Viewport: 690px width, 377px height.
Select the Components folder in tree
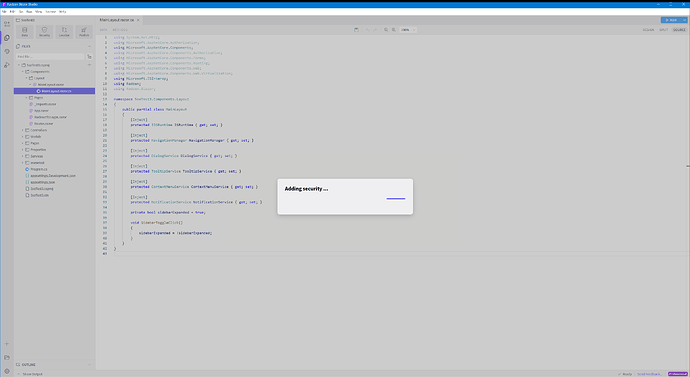40,72
